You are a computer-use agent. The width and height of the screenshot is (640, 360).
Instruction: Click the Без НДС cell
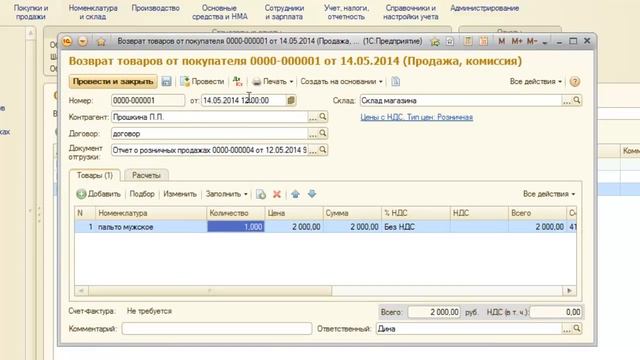click(416, 227)
